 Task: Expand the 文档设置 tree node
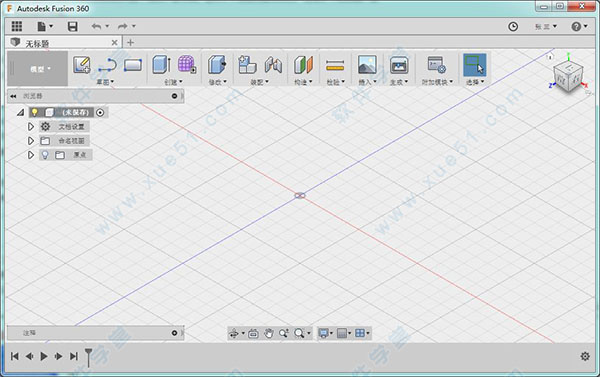(x=31, y=126)
